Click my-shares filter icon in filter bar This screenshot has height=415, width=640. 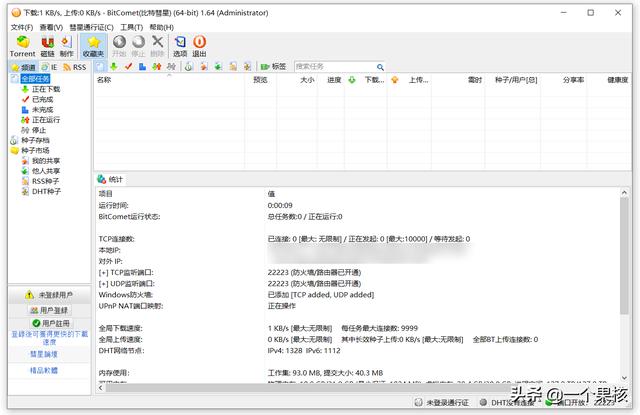(x=204, y=66)
